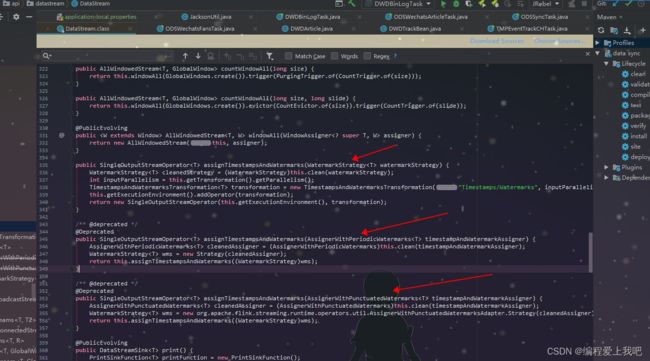
Task: Switch to ODSWechatsFansTask.java tab
Action: [x=195, y=29]
